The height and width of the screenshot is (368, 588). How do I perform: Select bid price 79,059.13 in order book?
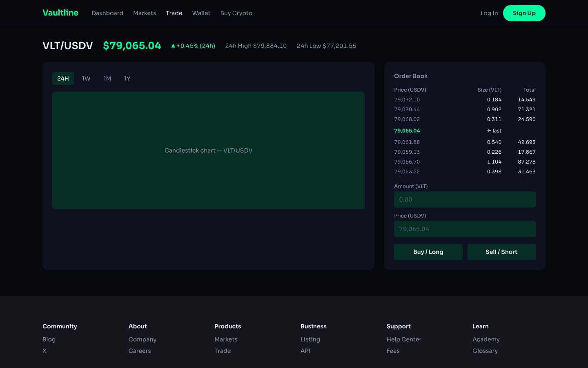pos(407,152)
